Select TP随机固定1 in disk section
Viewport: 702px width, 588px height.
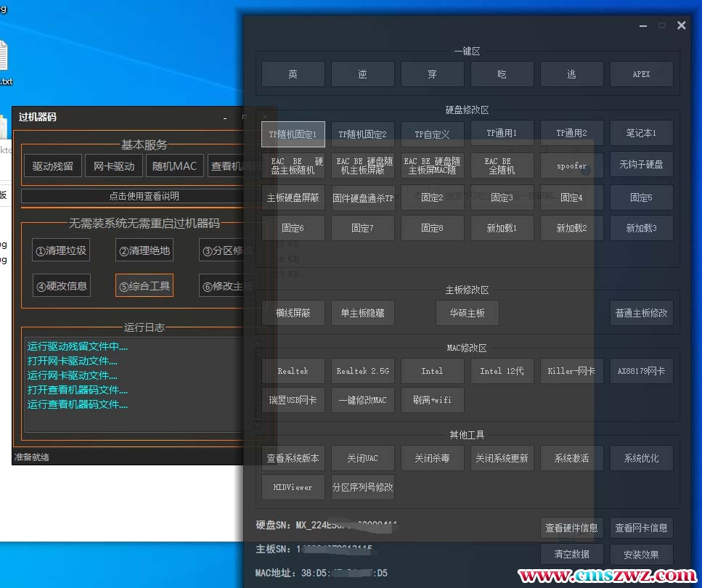(293, 134)
